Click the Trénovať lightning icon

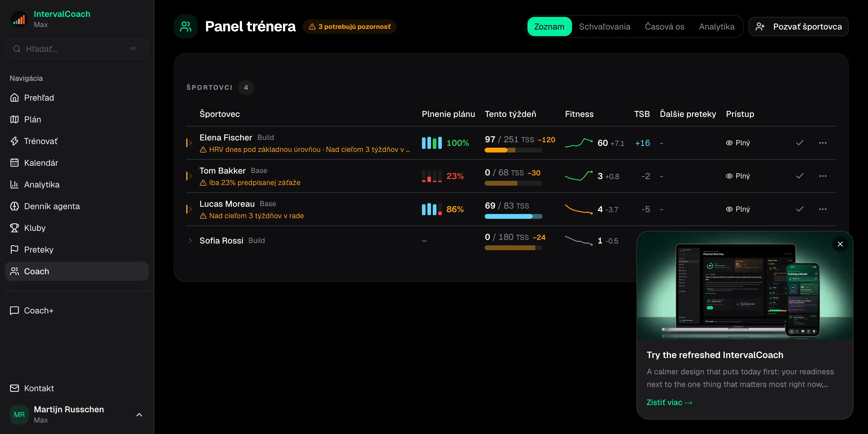tap(14, 141)
